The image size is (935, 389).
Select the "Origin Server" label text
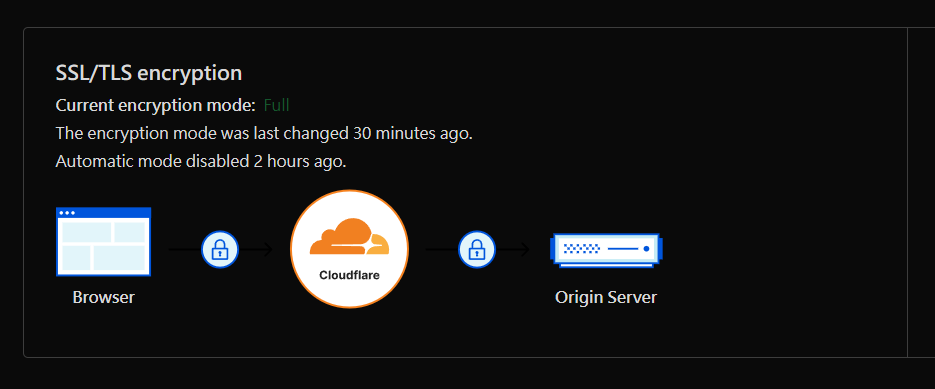[606, 297]
